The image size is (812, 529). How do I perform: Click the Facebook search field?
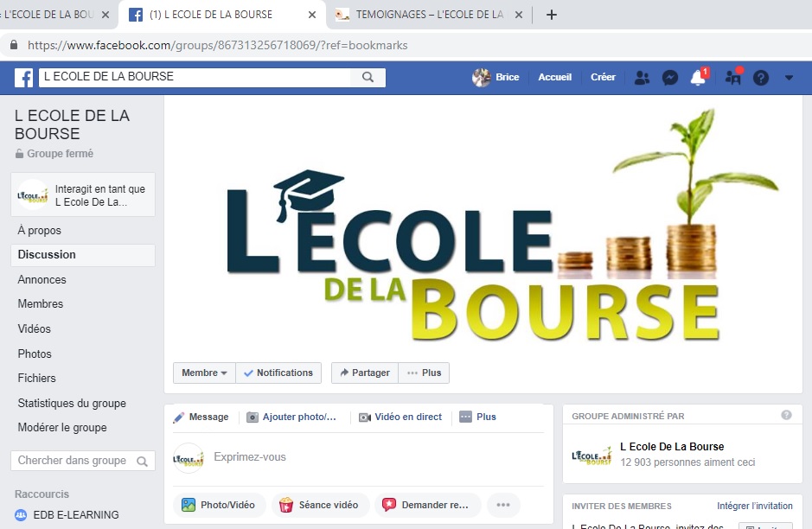[195, 77]
